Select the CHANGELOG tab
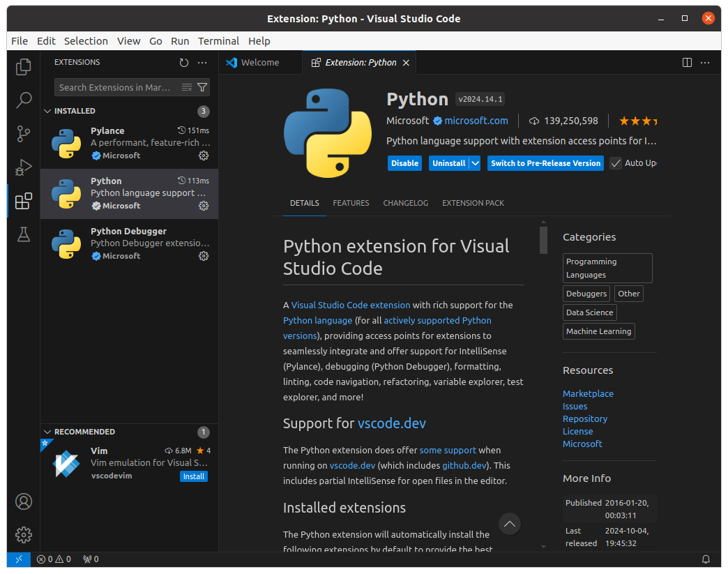 pos(405,204)
